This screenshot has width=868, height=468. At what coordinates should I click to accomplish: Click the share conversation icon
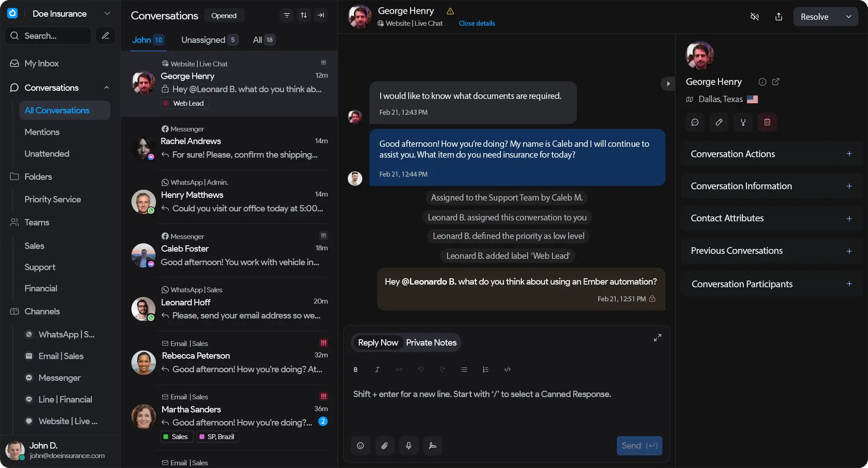pyautogui.click(x=778, y=17)
